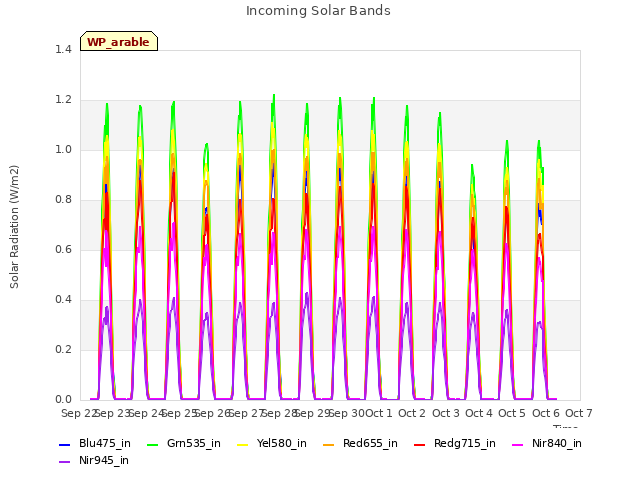Click the 0.0 y-axis tick label
The height and width of the screenshot is (480, 640).
pyautogui.click(x=63, y=400)
